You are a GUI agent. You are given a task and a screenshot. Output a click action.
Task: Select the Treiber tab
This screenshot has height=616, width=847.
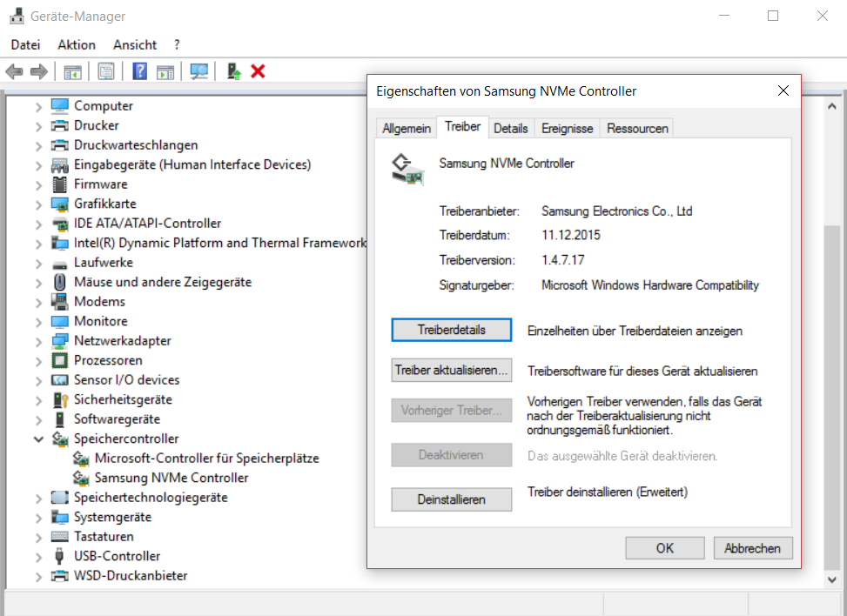coord(463,127)
